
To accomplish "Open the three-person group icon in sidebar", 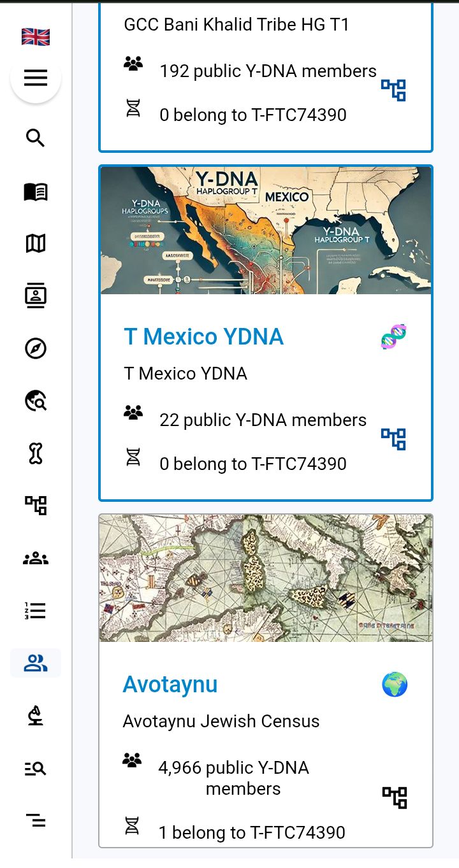I will click(36, 559).
